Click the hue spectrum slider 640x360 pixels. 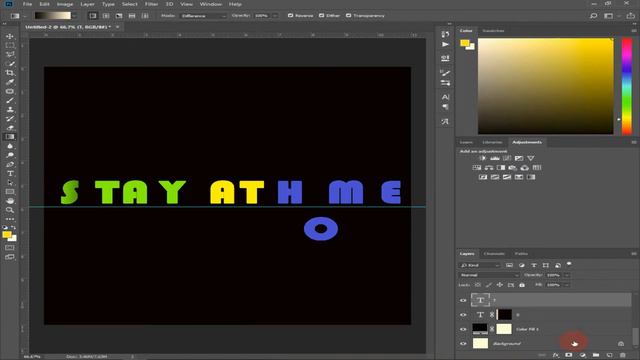(x=627, y=86)
